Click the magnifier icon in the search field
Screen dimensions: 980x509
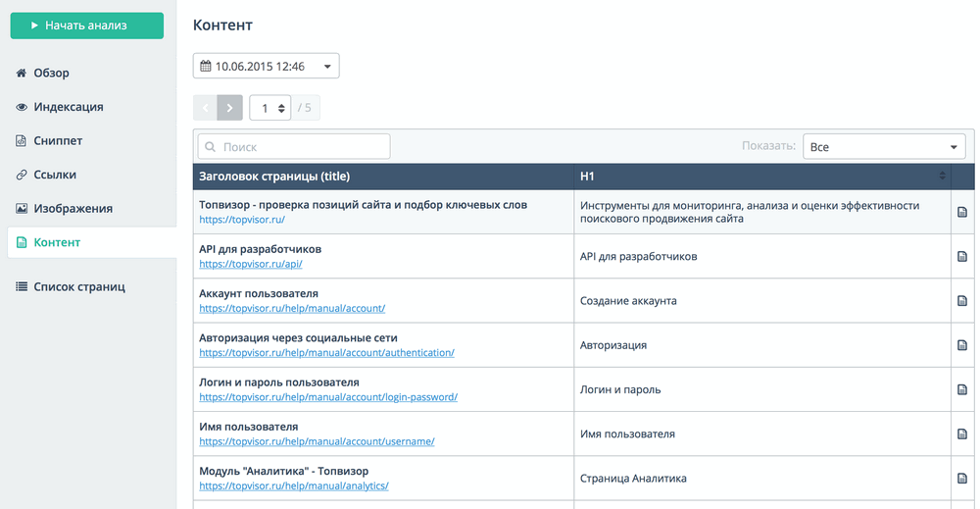211,147
